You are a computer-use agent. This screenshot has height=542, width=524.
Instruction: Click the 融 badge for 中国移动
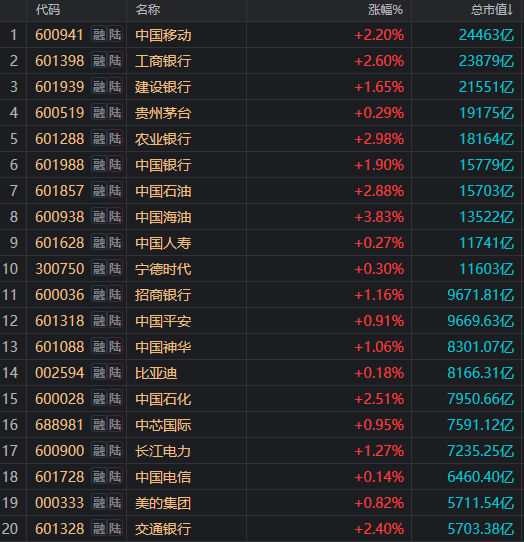(x=99, y=35)
